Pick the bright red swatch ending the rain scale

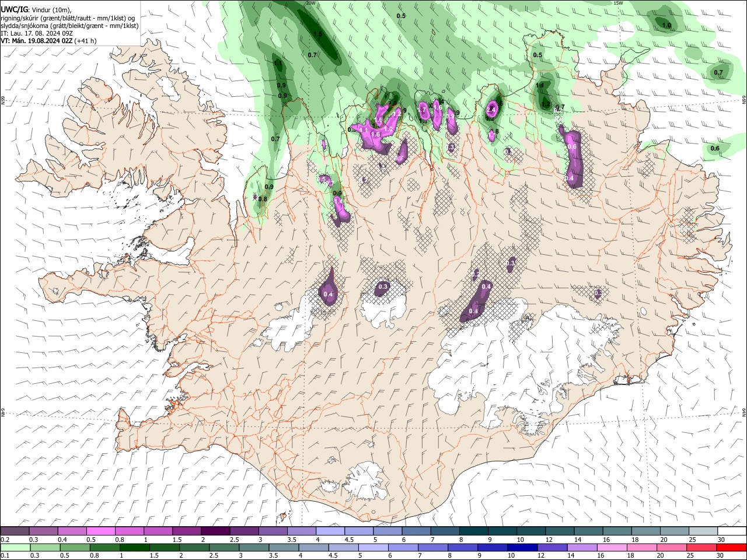tap(731, 547)
